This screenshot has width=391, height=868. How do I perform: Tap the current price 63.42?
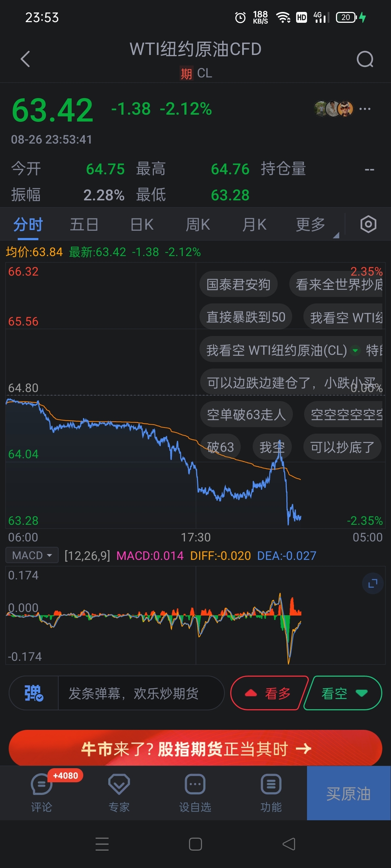(x=52, y=110)
